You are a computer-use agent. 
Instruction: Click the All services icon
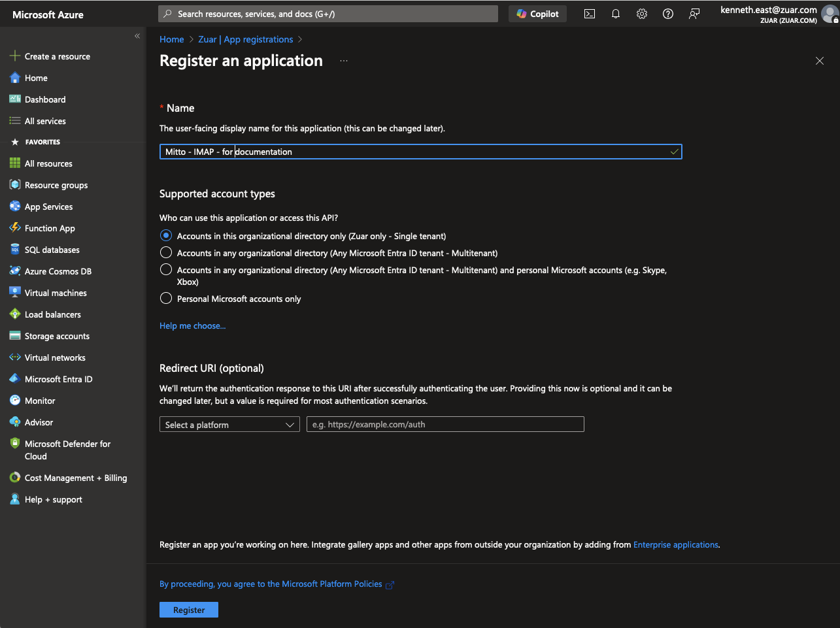coord(14,121)
